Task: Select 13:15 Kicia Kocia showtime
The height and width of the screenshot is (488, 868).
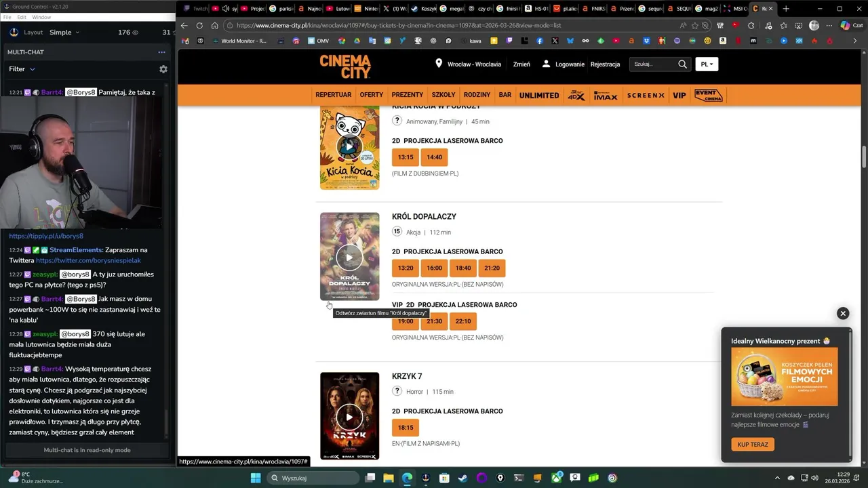Action: [x=406, y=157]
